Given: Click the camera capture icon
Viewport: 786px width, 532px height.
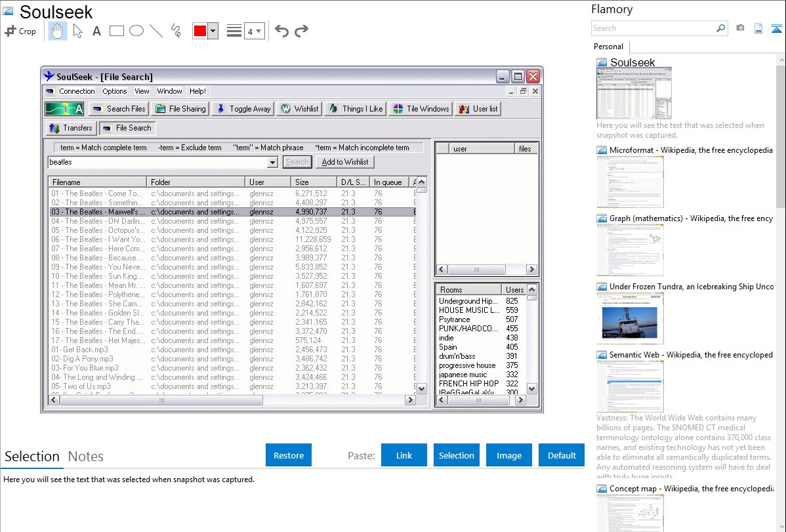Looking at the screenshot, I should [x=740, y=28].
